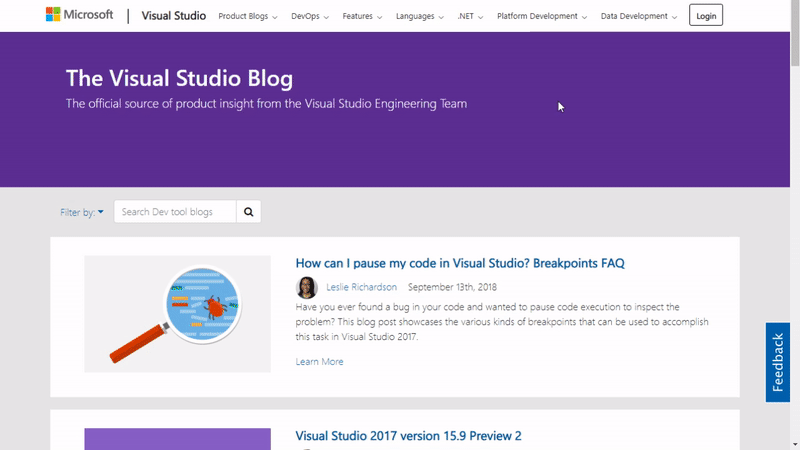
Task: Open Visual Studio 2017 version 15.9 Preview 2
Action: click(x=408, y=436)
